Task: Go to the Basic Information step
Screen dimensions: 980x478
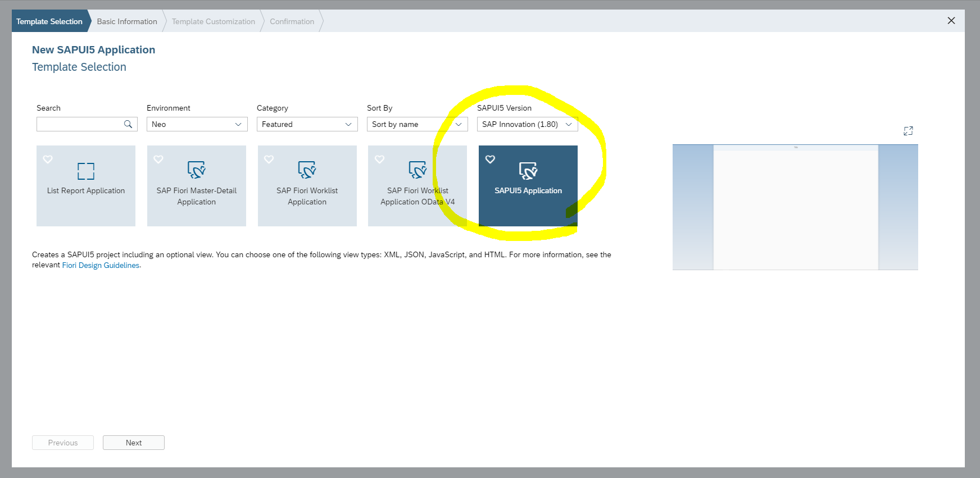Action: click(x=127, y=21)
